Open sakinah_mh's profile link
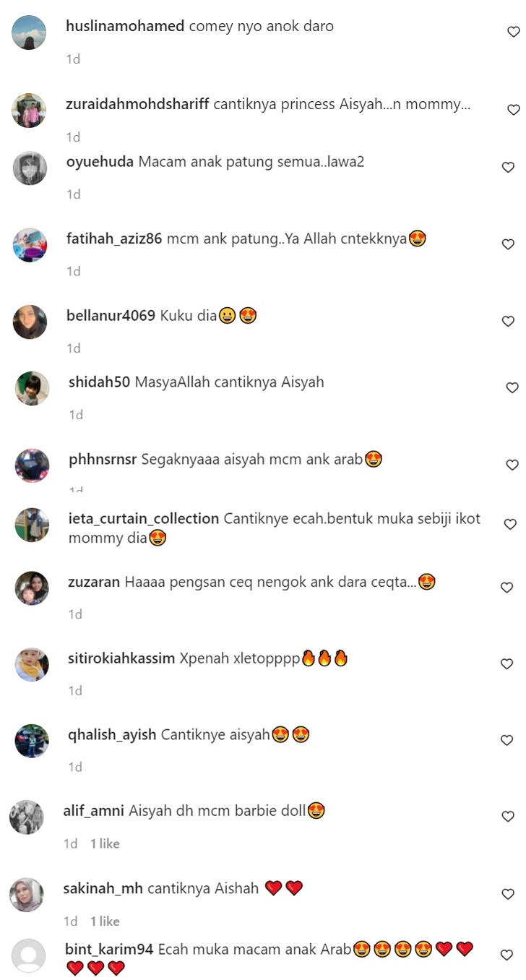This screenshot has width=526, height=980. coord(103,888)
